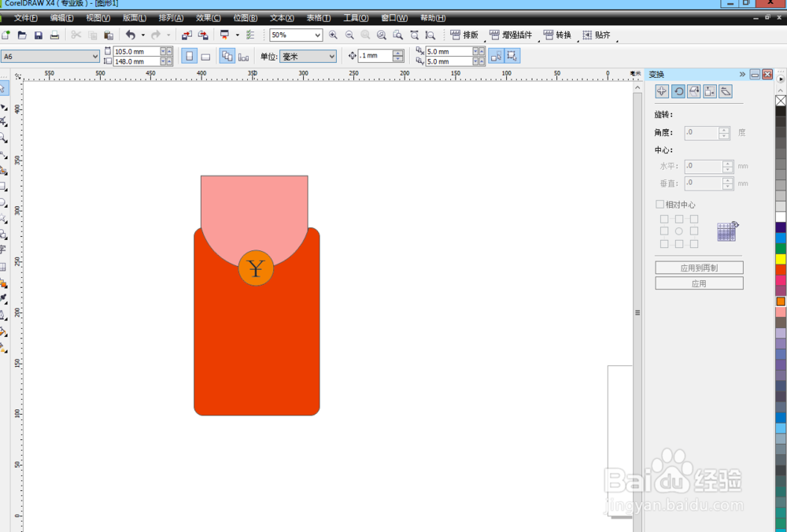
Task: Click the page width 105.0 mm field
Action: (136, 51)
